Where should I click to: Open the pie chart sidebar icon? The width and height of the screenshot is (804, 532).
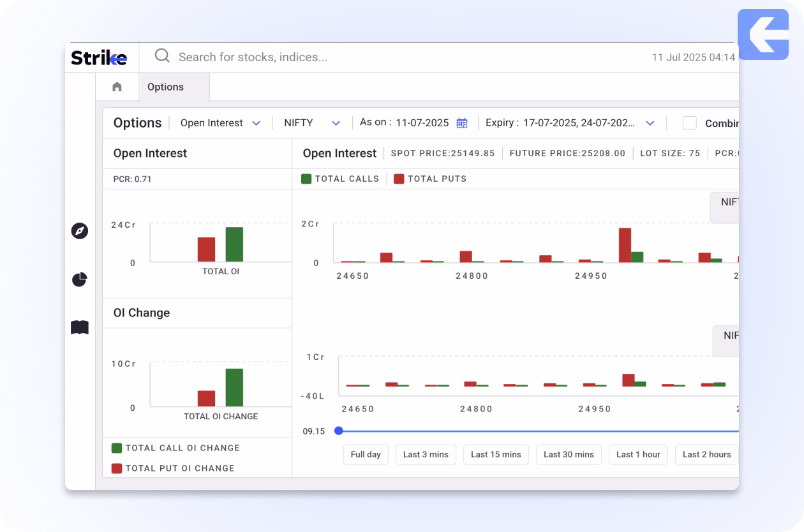pos(80,279)
